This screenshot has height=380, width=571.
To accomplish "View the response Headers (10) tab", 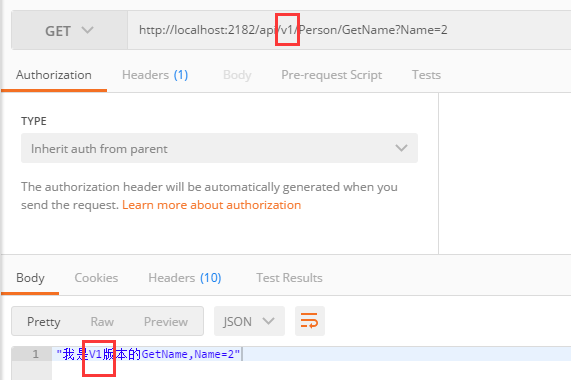I will [185, 278].
